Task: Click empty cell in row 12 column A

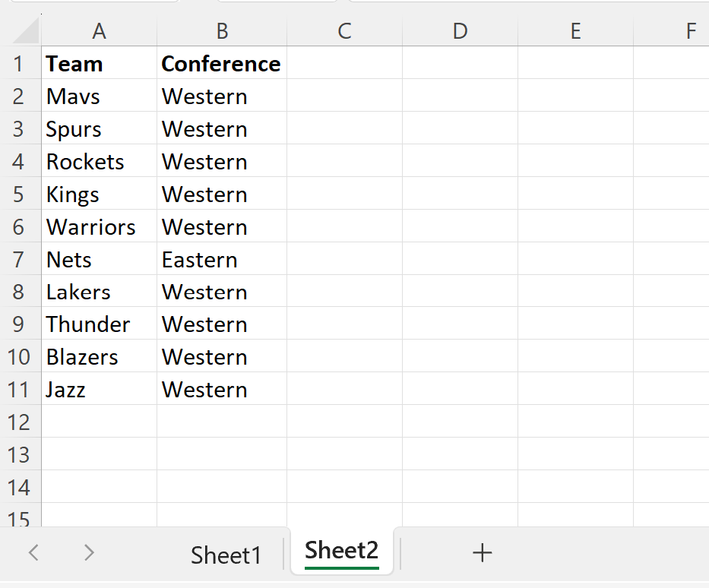Action: click(x=99, y=422)
